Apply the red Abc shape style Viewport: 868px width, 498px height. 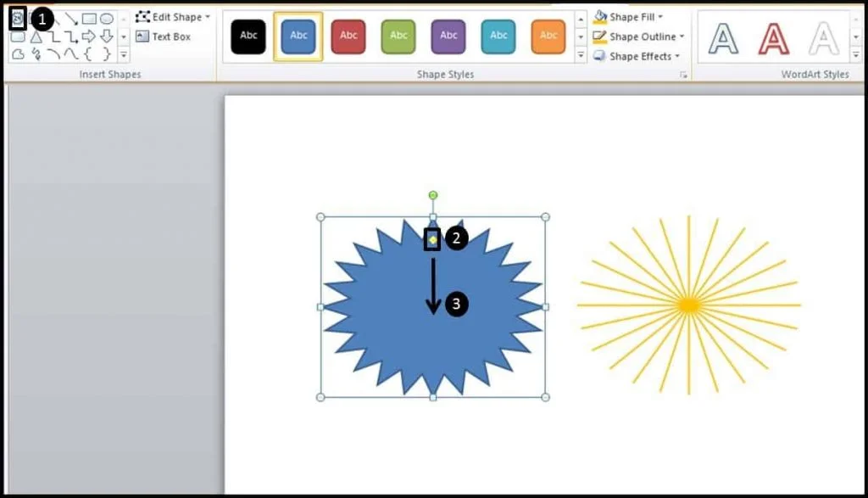[x=348, y=36]
